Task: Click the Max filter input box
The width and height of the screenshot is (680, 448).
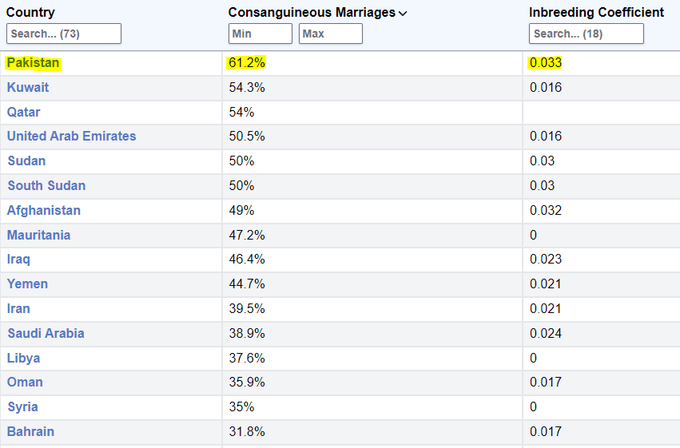Action: coord(330,34)
